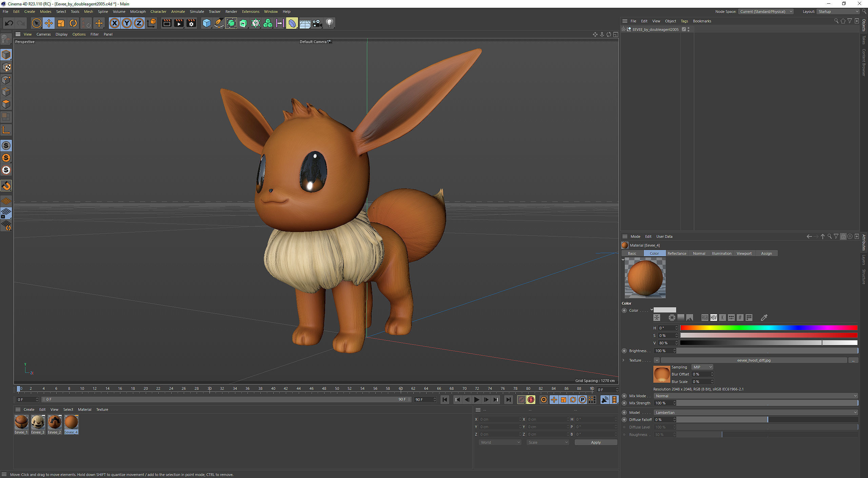Viewport: 868px width, 478px height.
Task: Click the Apply button in coordinates panel
Action: click(x=596, y=442)
